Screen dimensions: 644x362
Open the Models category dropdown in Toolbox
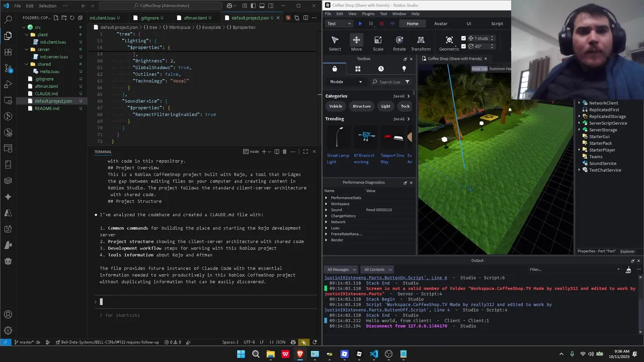[346, 82]
